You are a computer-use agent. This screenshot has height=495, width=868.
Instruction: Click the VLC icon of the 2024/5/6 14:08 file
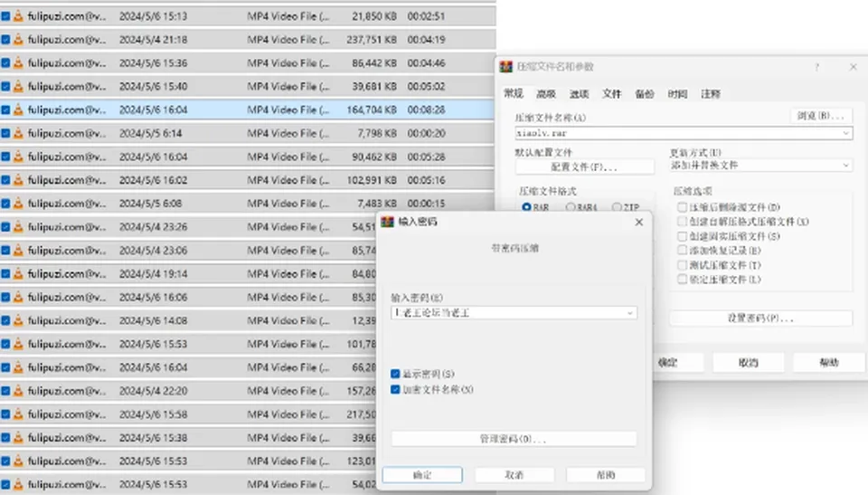[18, 320]
